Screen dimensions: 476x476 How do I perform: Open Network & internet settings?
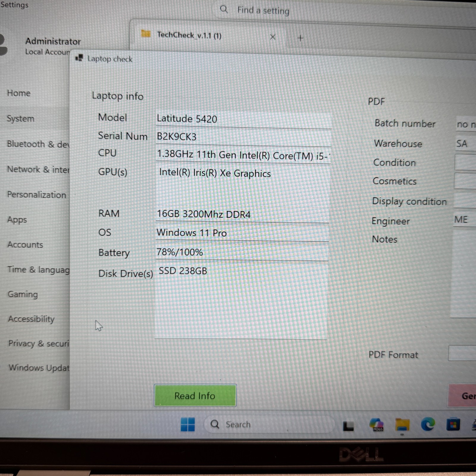click(x=38, y=169)
